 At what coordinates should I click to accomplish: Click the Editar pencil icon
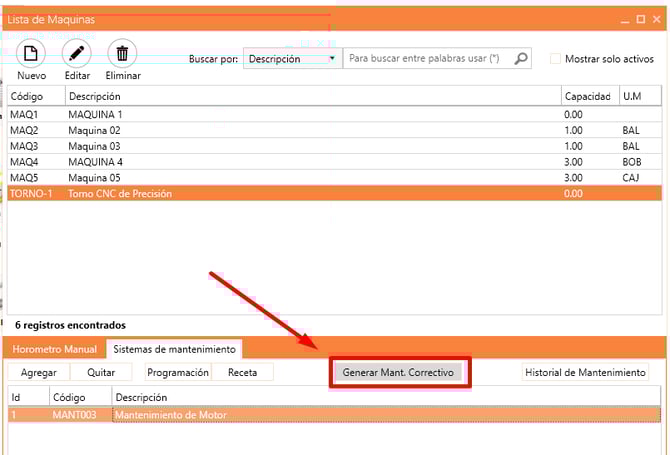pos(77,54)
